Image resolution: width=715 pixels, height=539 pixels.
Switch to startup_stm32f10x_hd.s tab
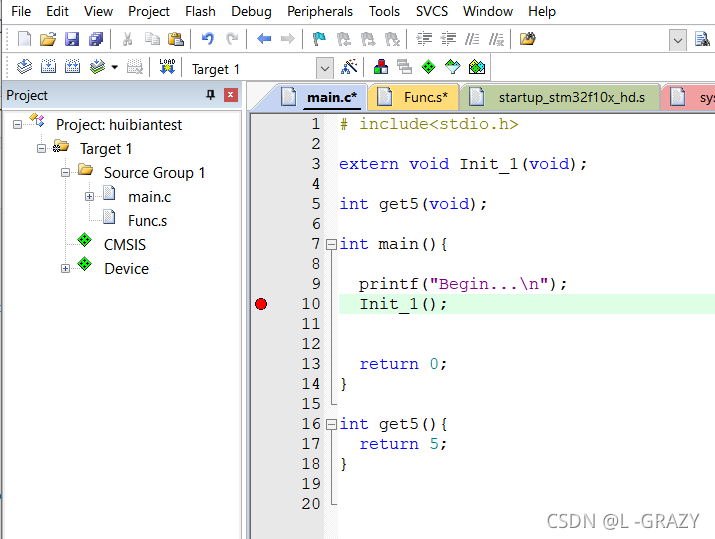[x=561, y=97]
